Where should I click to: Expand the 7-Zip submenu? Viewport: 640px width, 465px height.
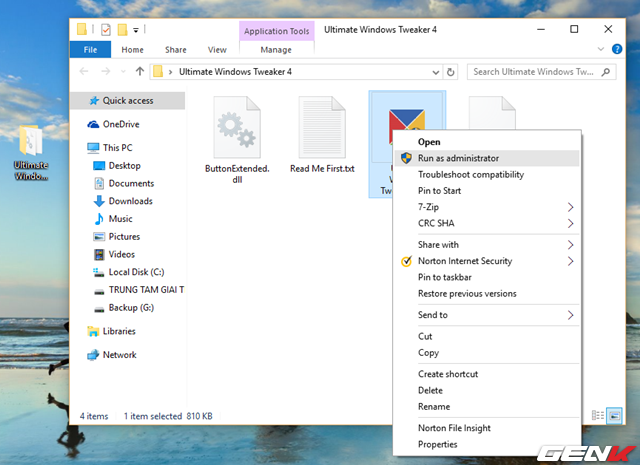coord(487,207)
